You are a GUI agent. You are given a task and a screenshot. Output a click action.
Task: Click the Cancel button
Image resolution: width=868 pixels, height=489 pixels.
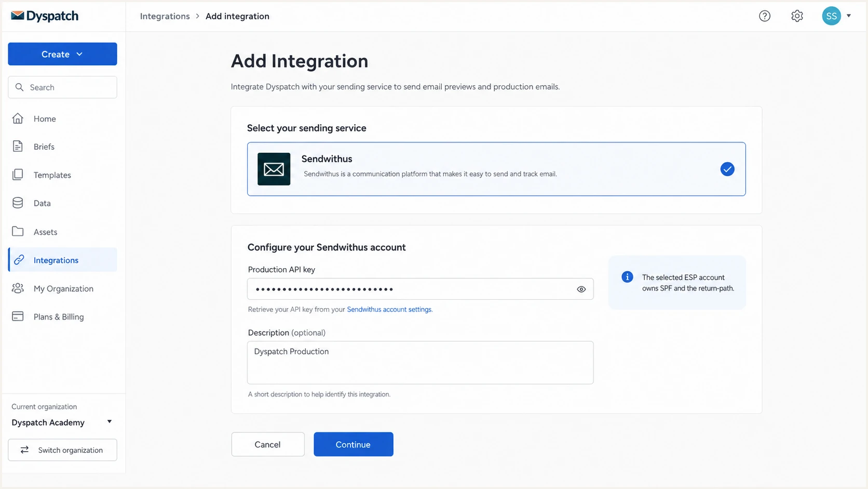(x=268, y=444)
